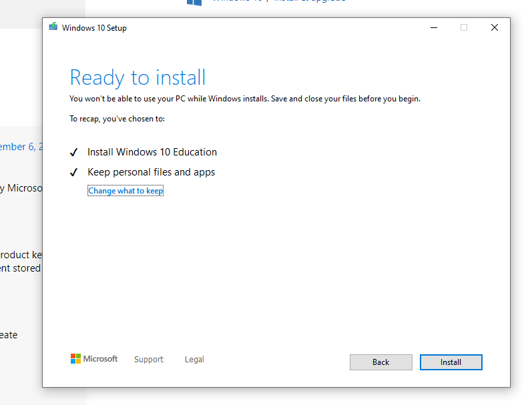This screenshot has height=405, width=532.
Task: Click the checkmark beside Install Windows 10 Education
Action: pos(73,152)
